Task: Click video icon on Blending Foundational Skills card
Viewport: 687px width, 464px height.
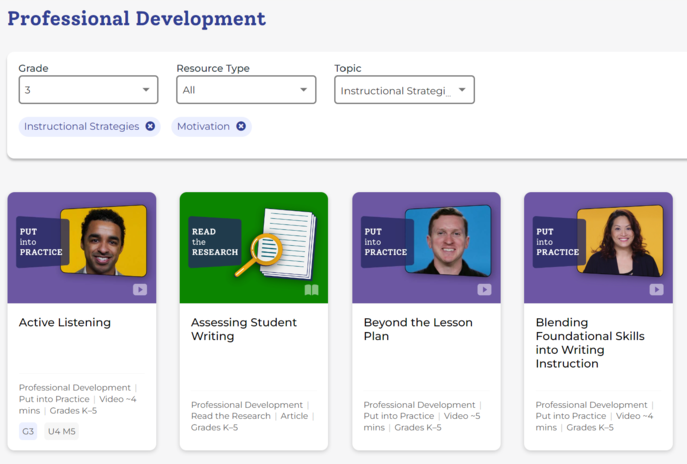Action: pos(656,290)
